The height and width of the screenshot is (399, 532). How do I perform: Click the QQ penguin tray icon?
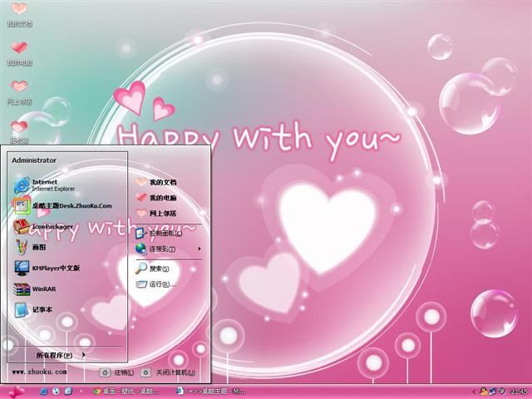click(x=483, y=392)
